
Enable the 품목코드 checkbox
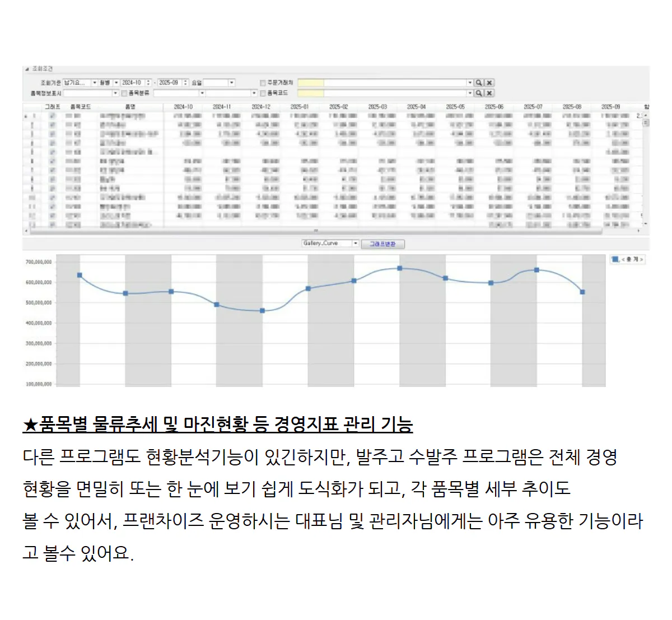click(262, 92)
